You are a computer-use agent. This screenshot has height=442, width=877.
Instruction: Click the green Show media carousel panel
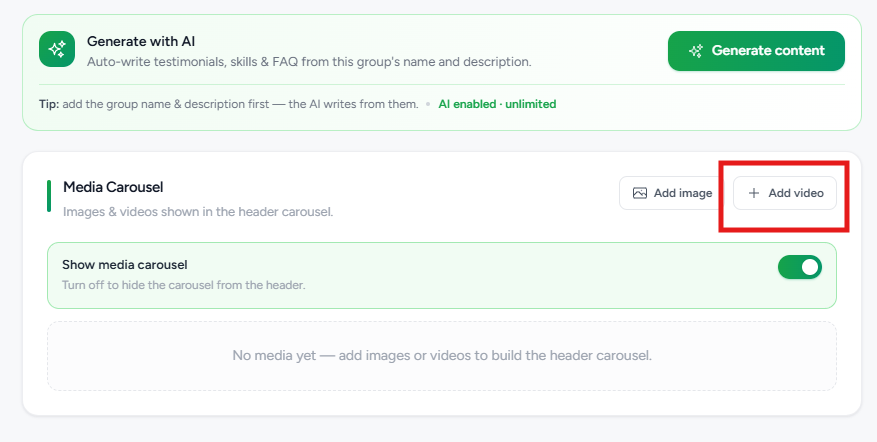tap(442, 275)
